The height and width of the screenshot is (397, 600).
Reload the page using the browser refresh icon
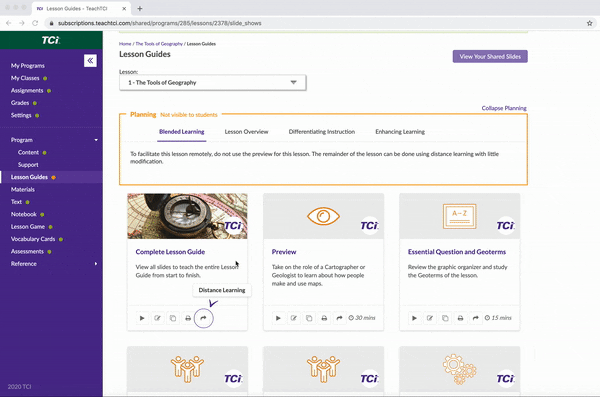(x=35, y=23)
